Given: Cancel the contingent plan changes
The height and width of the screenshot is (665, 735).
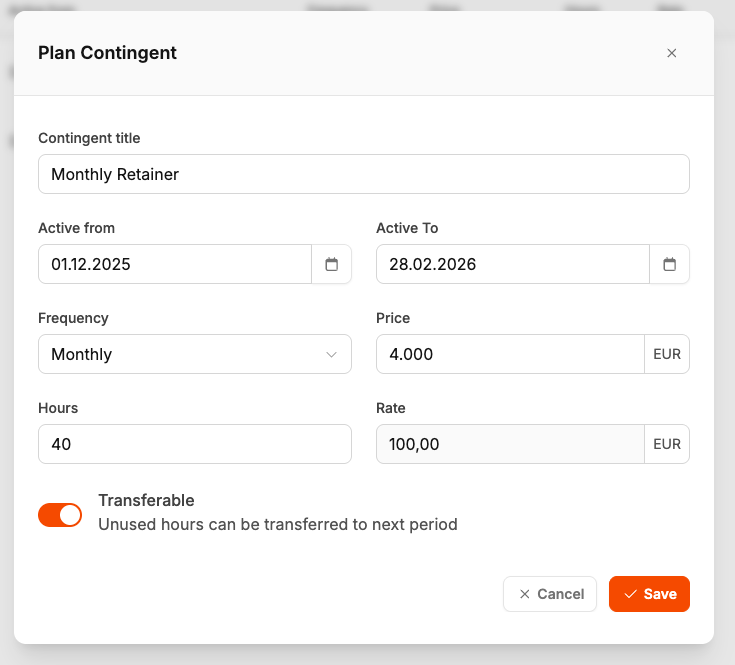Looking at the screenshot, I should tap(550, 594).
